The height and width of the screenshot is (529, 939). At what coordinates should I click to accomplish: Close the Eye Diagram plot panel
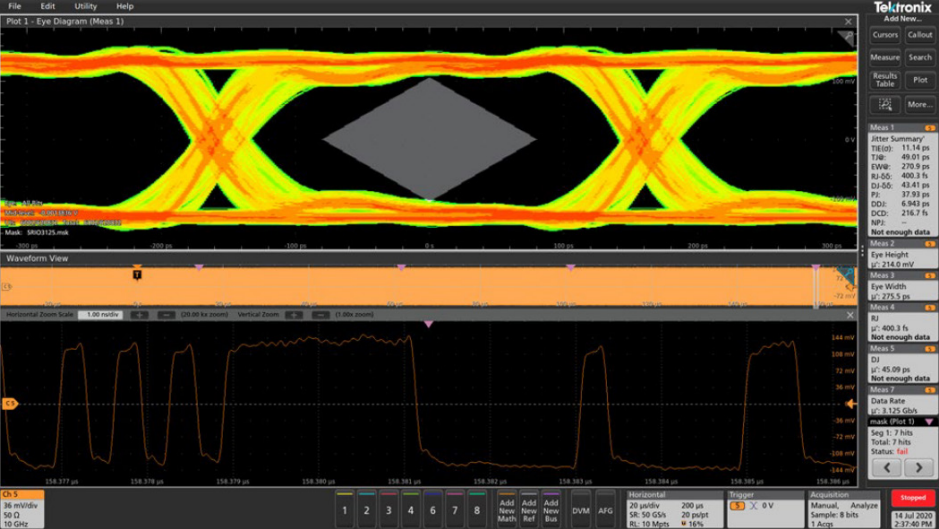coord(848,21)
